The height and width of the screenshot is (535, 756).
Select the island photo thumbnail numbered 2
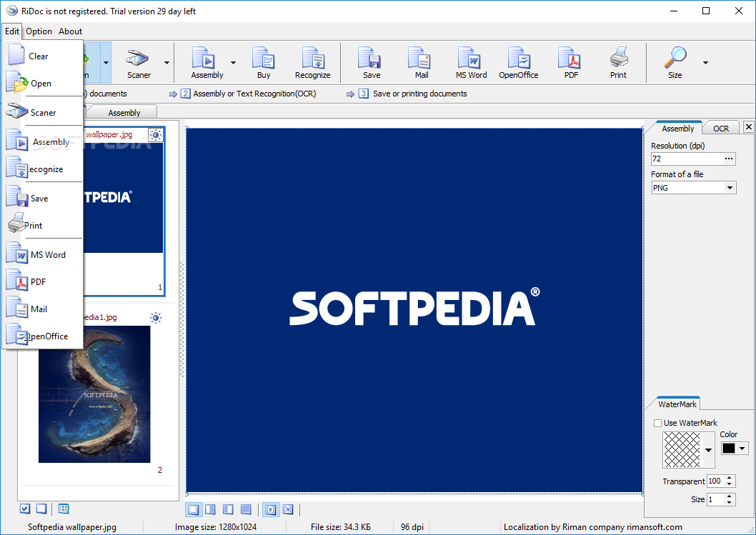(94, 394)
